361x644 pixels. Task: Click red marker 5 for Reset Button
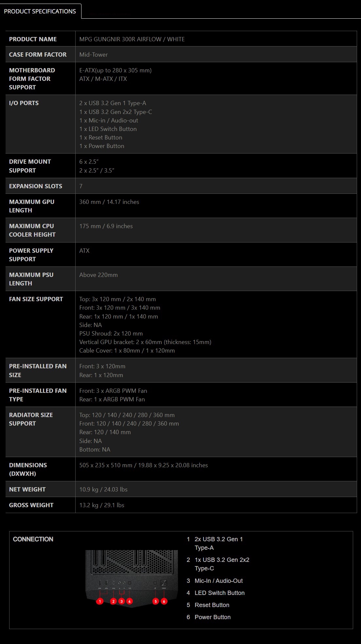pos(156,601)
